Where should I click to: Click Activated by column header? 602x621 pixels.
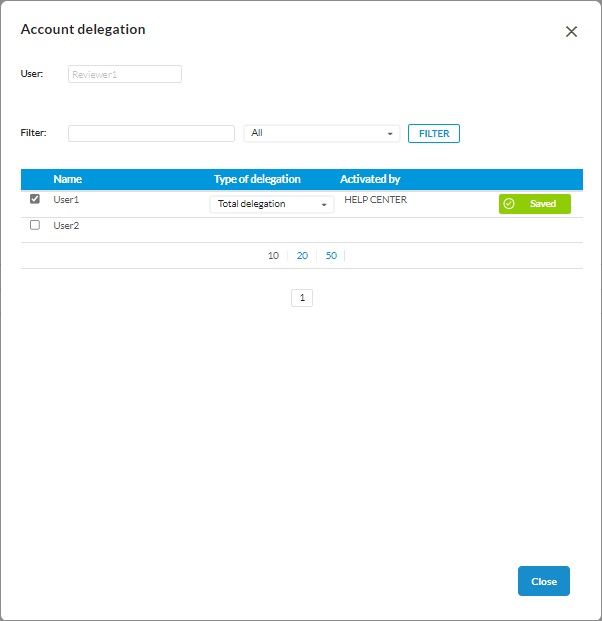[370, 179]
